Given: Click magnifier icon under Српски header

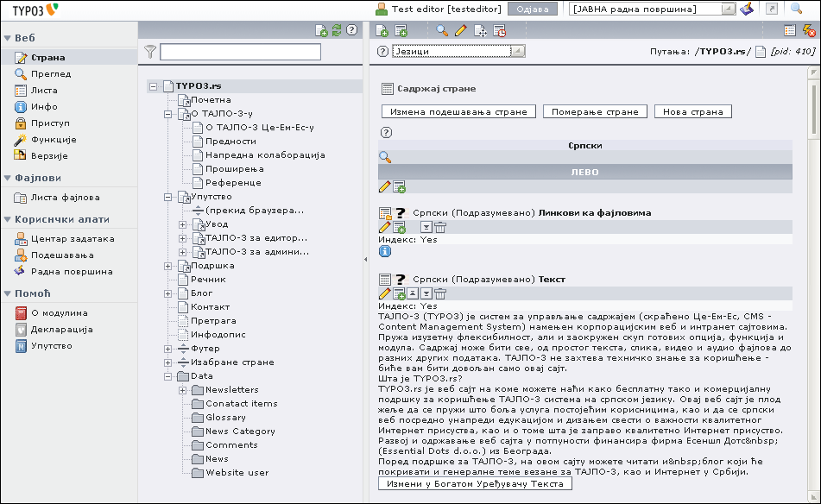Looking at the screenshot, I should (x=385, y=157).
